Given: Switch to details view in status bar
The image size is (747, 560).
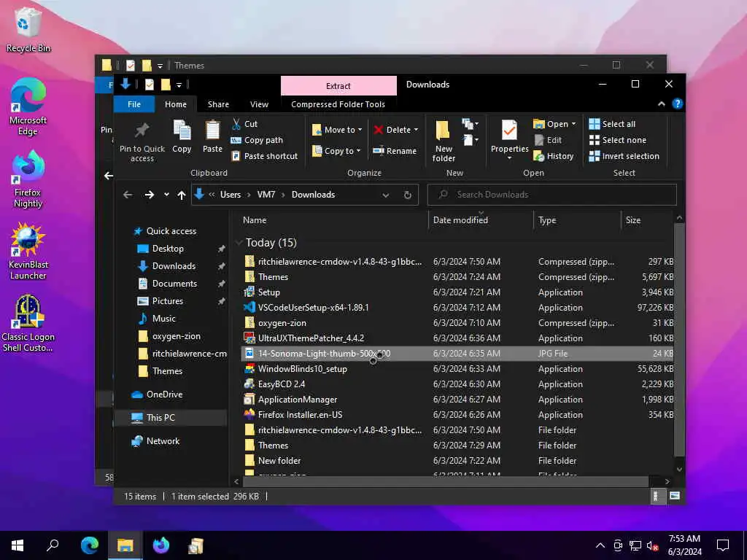Looking at the screenshot, I should [657, 496].
